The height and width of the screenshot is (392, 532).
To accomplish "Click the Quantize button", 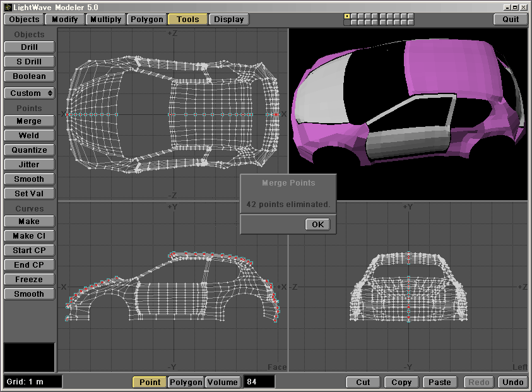I will pos(29,150).
